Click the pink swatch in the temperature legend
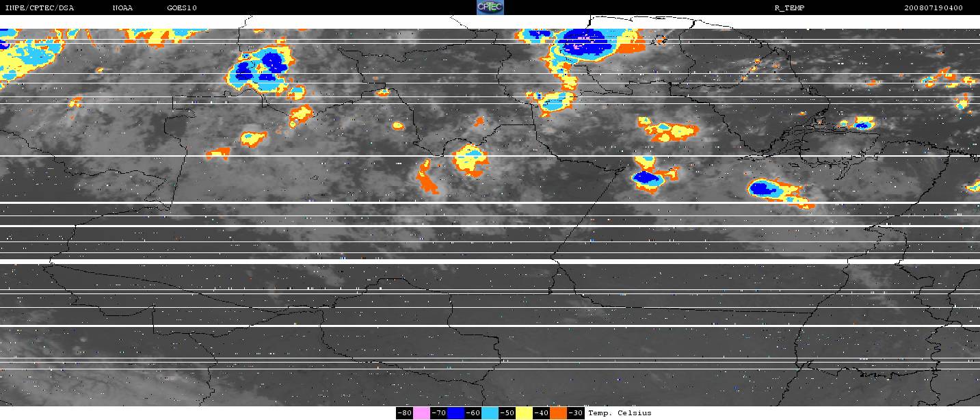Screen dimensions: 980x420 point(421,413)
